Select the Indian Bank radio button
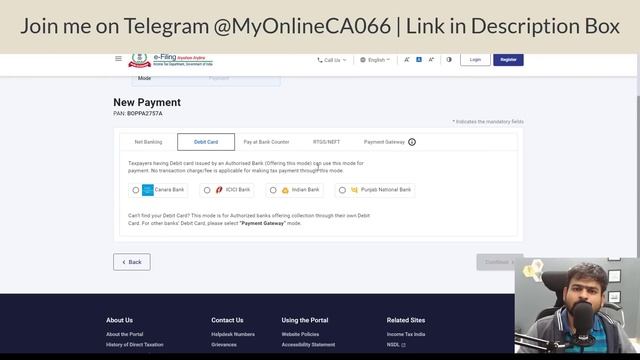The image size is (640, 360). tap(273, 190)
